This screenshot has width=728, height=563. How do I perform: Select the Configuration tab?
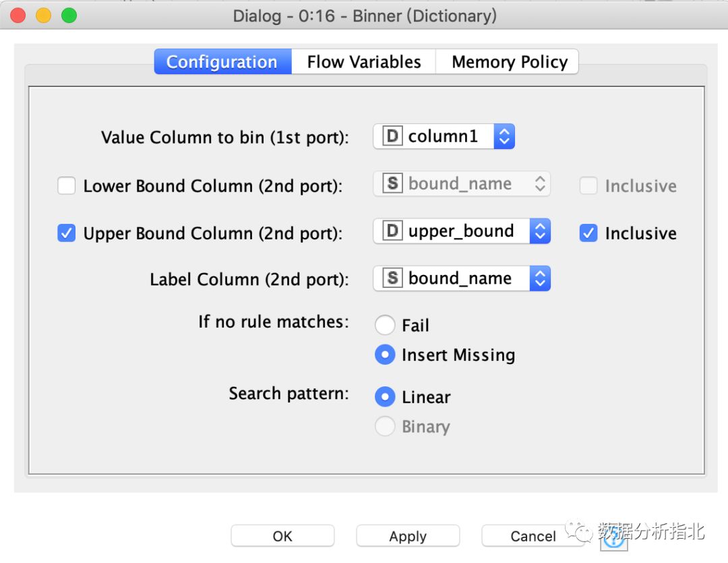[x=222, y=62]
